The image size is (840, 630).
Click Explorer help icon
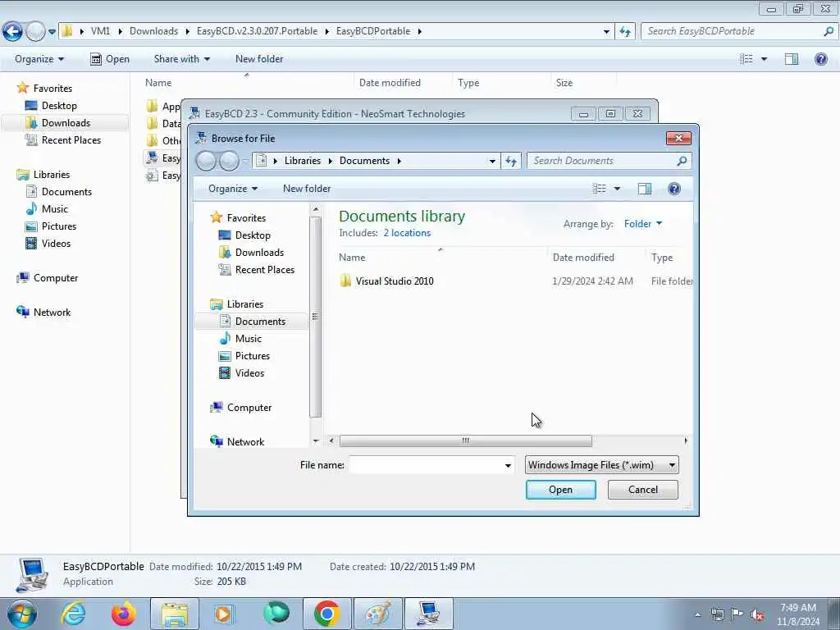(820, 59)
